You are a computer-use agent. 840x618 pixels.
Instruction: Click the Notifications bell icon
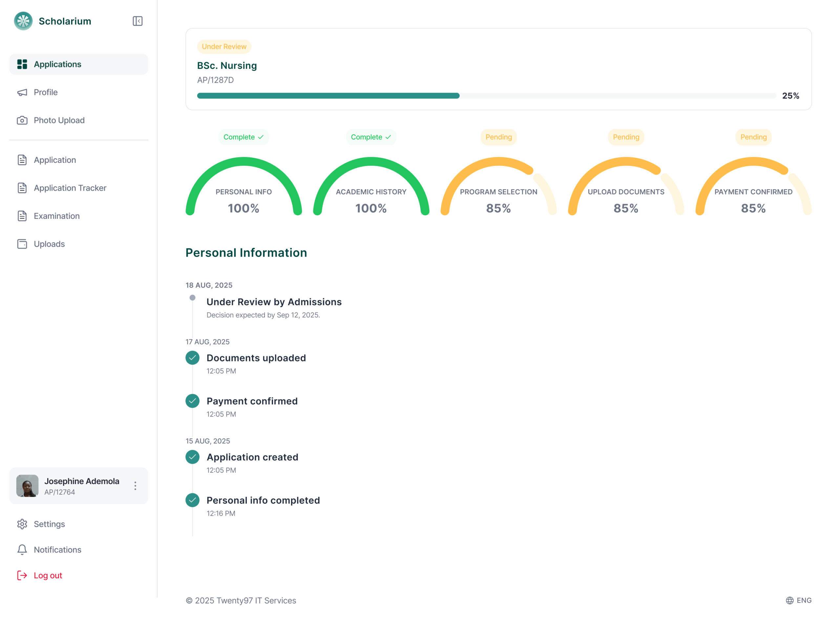pos(22,549)
